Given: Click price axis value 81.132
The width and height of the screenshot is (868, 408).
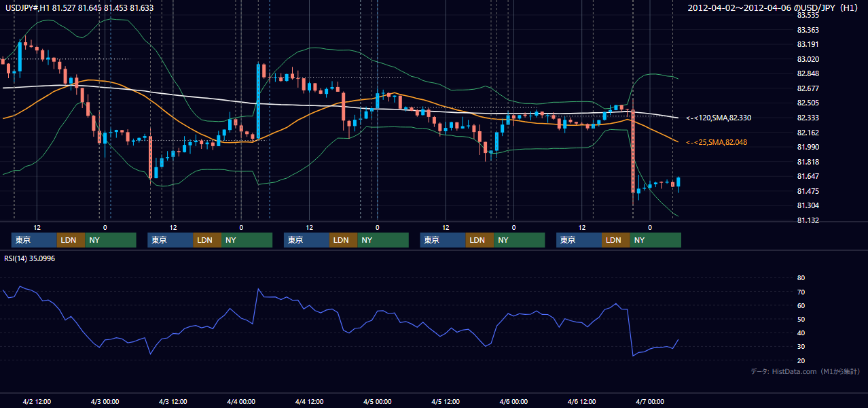Looking at the screenshot, I should 808,220.
